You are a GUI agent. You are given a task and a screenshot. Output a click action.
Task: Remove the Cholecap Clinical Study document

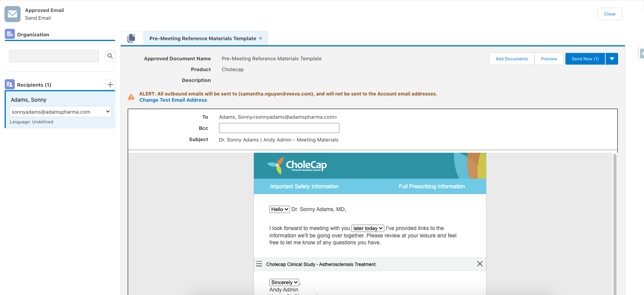point(480,264)
